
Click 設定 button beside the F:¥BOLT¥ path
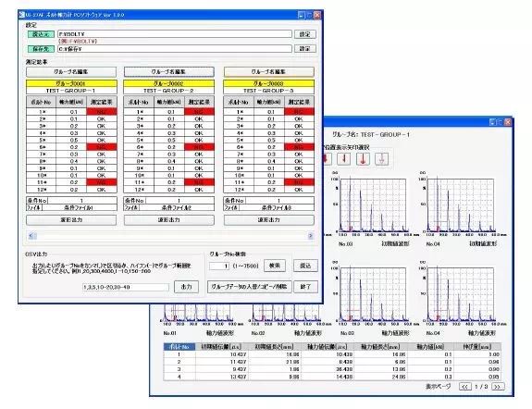(x=305, y=34)
